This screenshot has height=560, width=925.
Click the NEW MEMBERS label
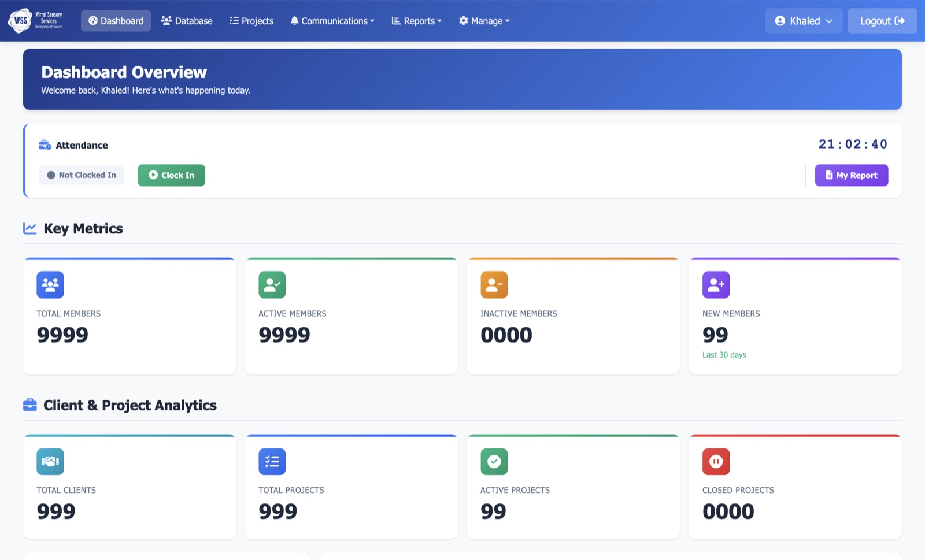tap(731, 314)
